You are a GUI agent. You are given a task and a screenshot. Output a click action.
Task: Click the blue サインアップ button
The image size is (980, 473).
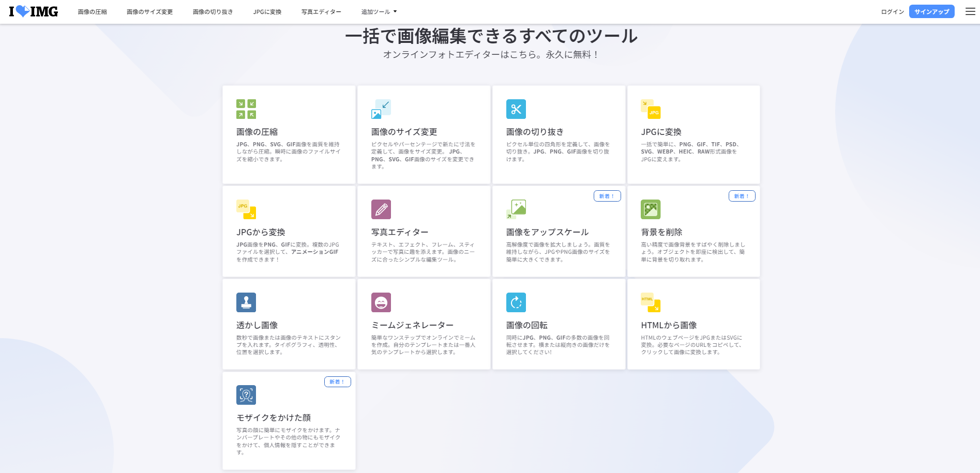[931, 11]
